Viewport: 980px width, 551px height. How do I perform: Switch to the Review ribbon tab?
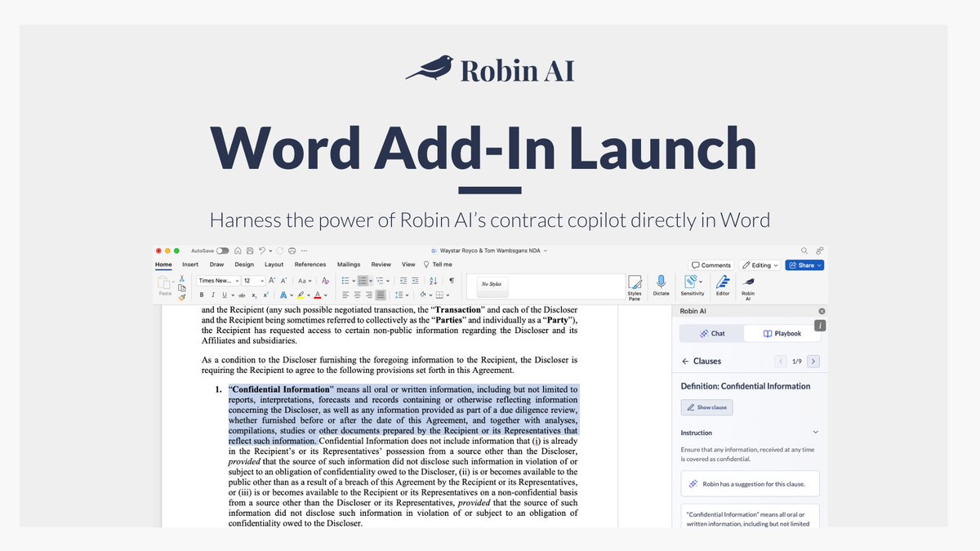click(x=381, y=264)
